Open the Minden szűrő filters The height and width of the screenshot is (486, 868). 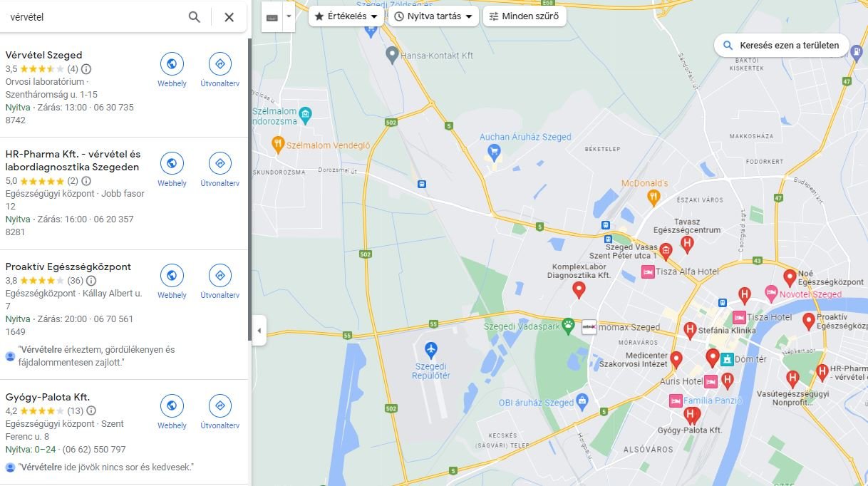coord(525,16)
